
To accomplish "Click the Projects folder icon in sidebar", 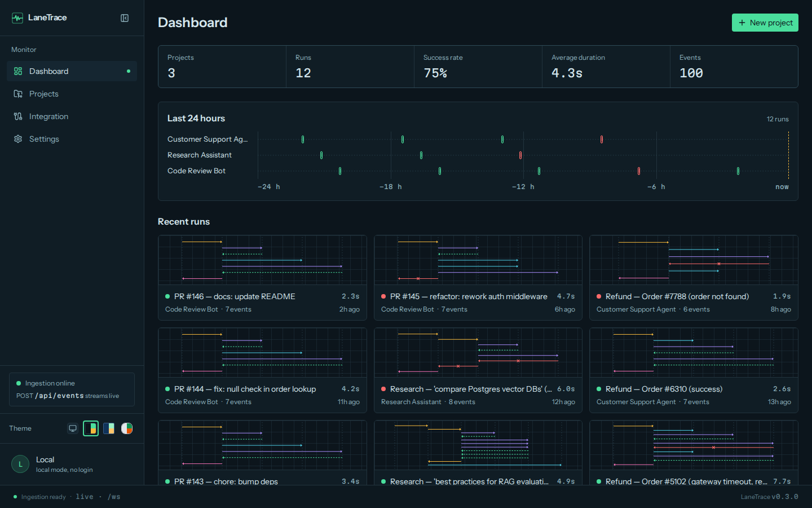I will coord(18,94).
